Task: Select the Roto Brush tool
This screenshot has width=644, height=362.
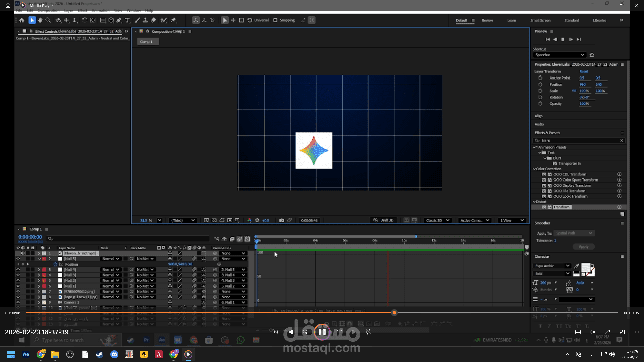Action: coord(164,20)
